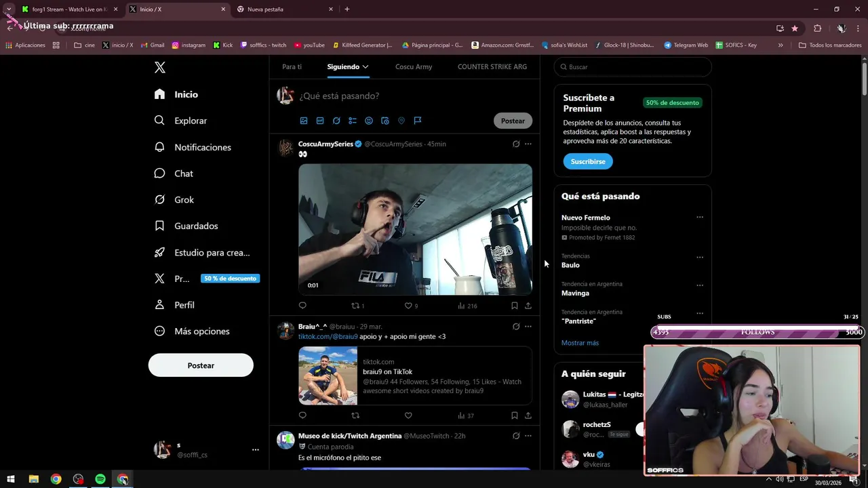Click the Grok enhance icon in composer

(336, 121)
